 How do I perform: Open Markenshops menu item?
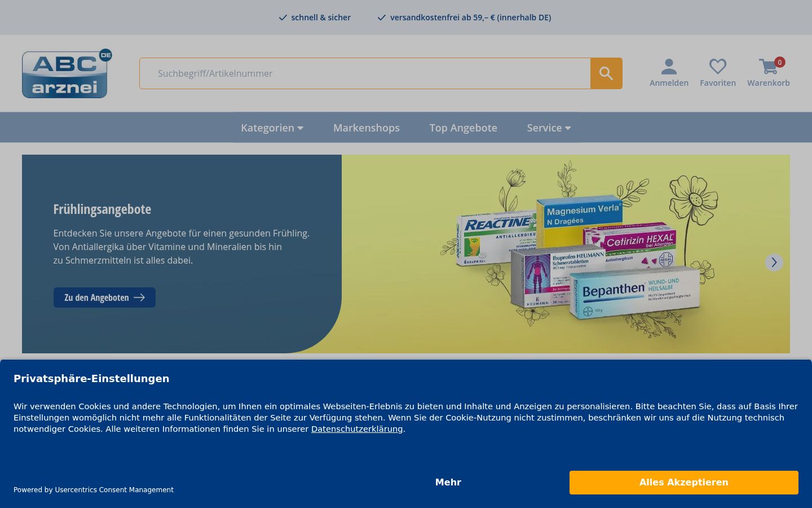367,128
